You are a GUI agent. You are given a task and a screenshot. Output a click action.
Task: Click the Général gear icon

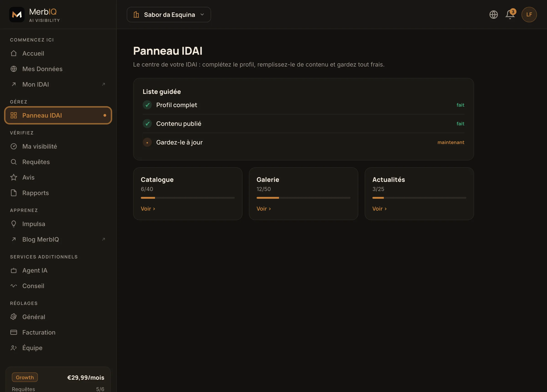click(14, 317)
